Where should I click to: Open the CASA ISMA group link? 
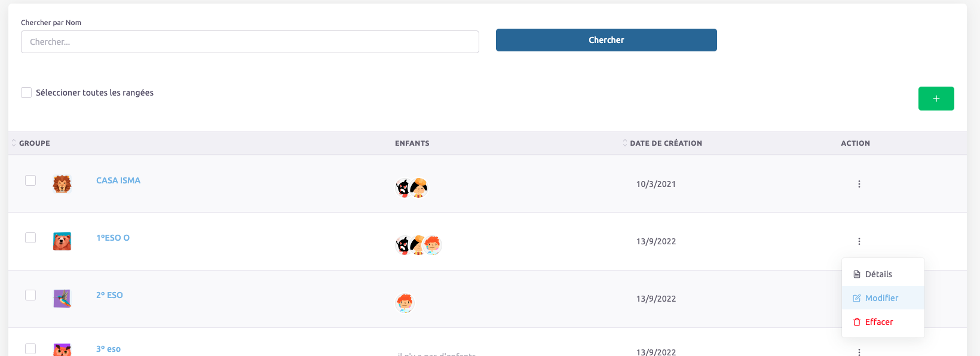click(118, 180)
